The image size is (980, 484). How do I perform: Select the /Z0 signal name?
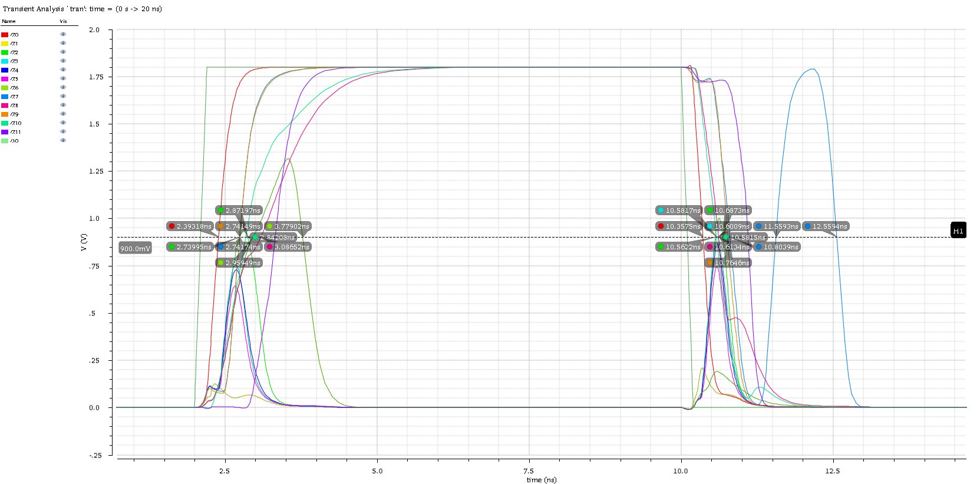point(14,35)
